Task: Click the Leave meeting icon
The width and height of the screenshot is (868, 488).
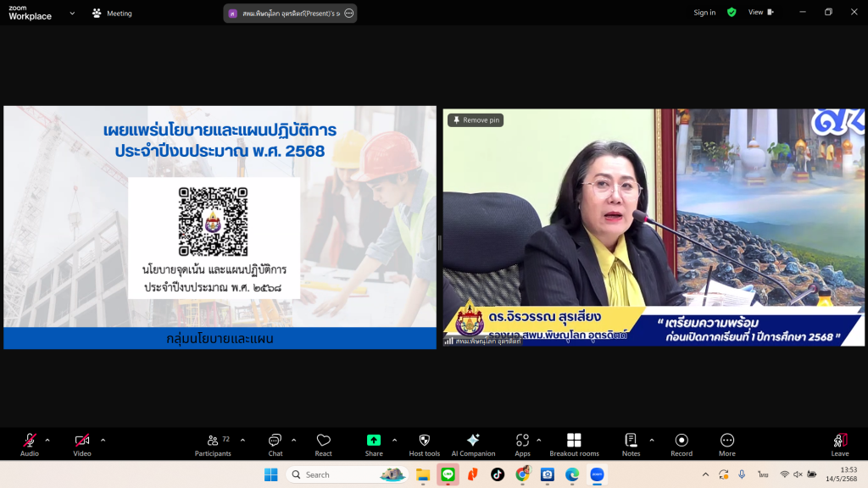Action: (840, 441)
